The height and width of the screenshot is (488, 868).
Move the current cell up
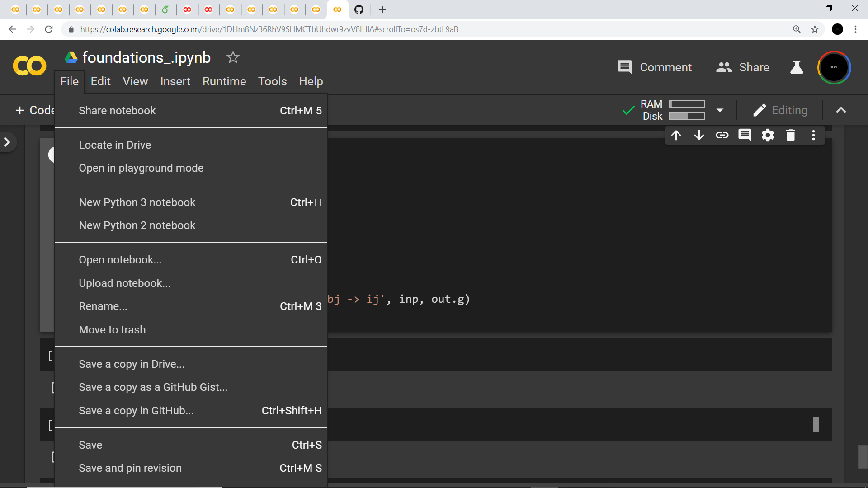click(676, 135)
